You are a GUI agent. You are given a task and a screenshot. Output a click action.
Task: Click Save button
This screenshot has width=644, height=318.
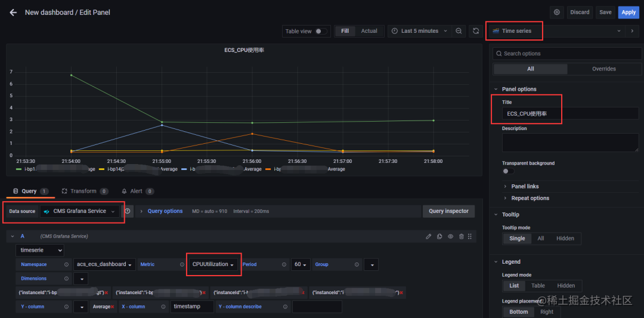click(x=605, y=13)
